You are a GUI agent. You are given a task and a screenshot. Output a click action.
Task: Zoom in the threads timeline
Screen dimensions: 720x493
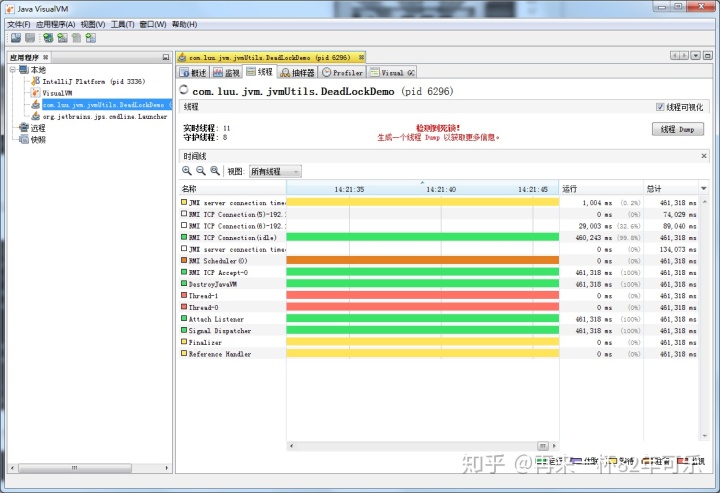point(186,171)
